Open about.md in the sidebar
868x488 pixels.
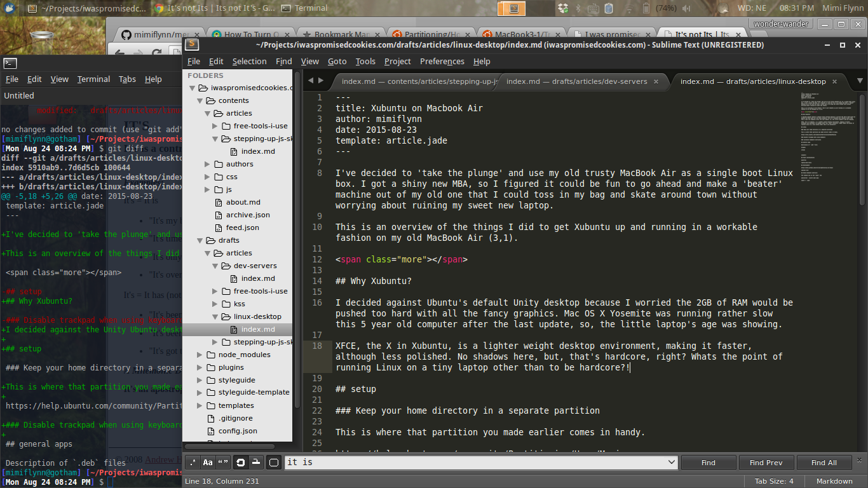pos(243,202)
